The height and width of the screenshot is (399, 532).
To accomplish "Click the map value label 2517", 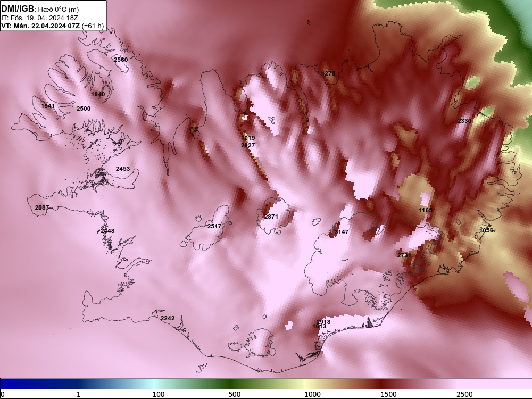I will click(214, 226).
